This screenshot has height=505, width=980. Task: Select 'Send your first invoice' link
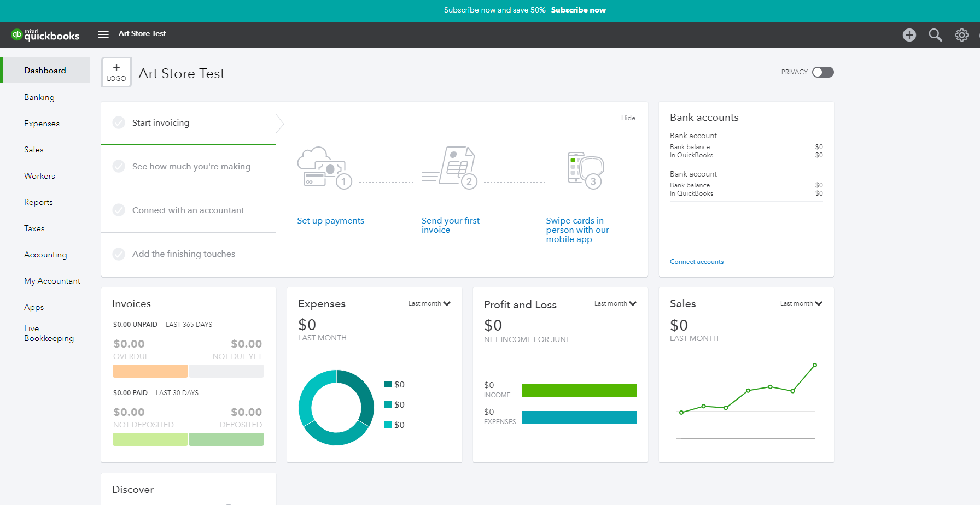[x=450, y=225]
